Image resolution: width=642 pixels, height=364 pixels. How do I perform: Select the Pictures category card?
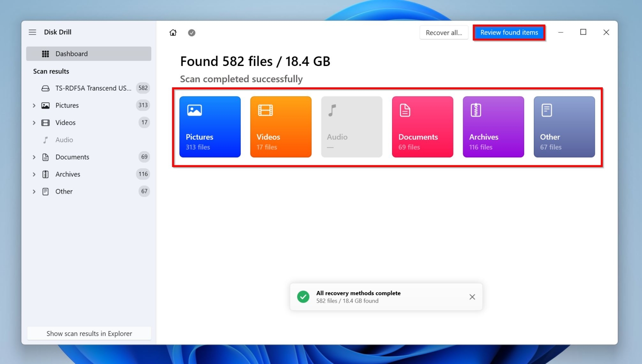210,126
